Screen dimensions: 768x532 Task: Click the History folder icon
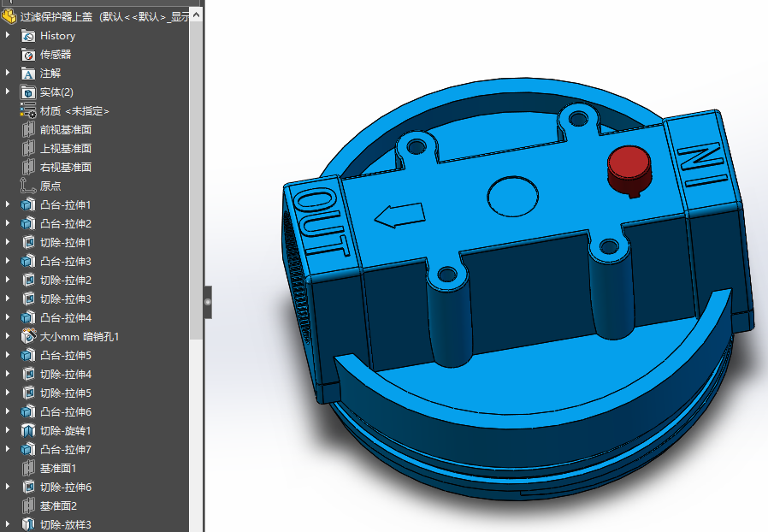(x=28, y=36)
